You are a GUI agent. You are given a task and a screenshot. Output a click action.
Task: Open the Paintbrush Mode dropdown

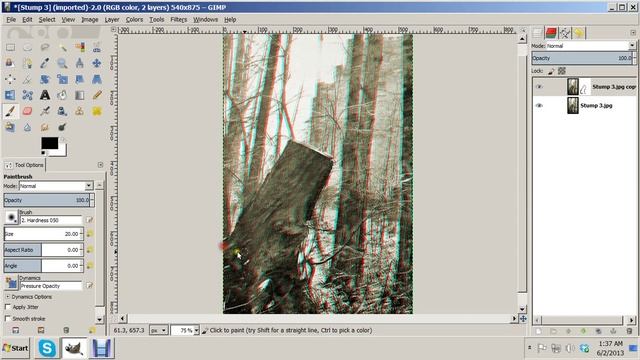(56, 186)
